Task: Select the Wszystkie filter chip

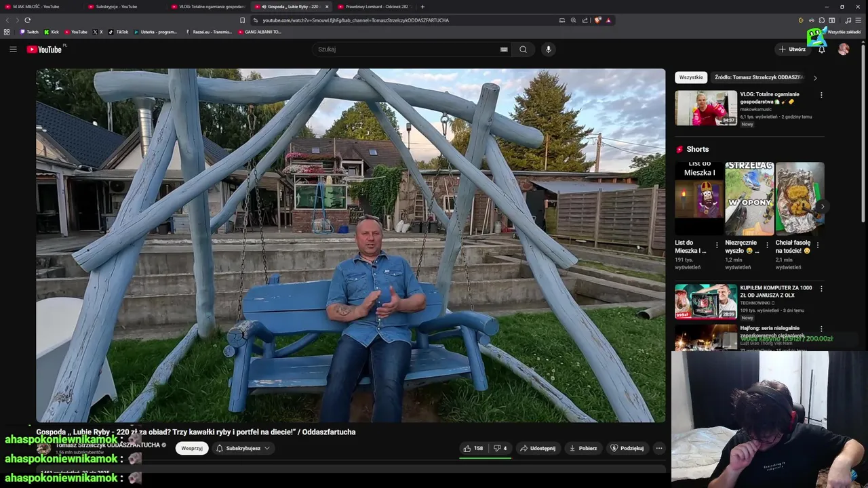Action: click(x=691, y=77)
